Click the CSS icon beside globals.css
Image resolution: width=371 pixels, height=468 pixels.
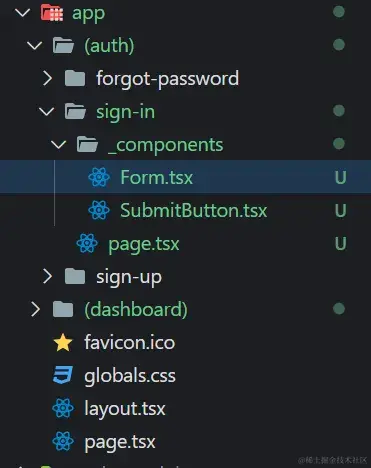pos(63,375)
